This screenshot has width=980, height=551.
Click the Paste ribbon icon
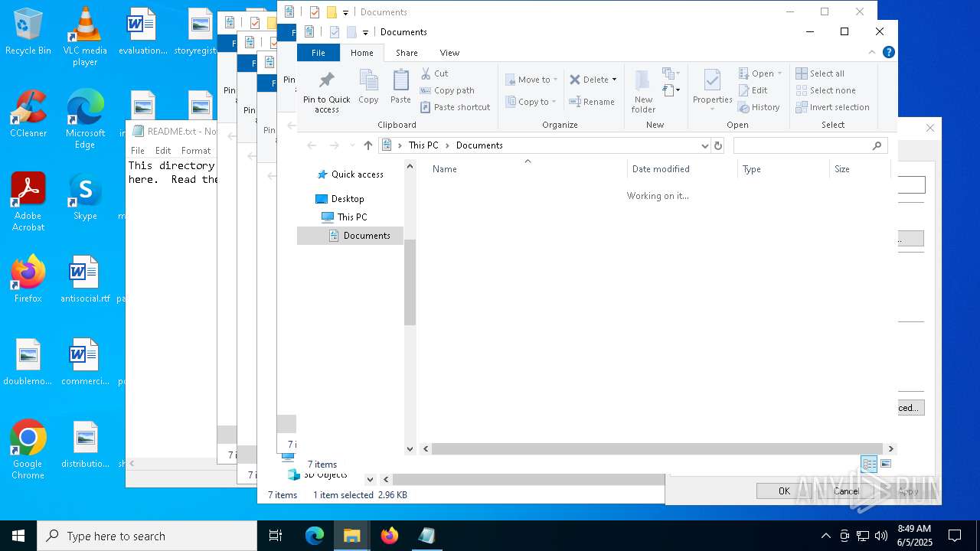coord(400,81)
